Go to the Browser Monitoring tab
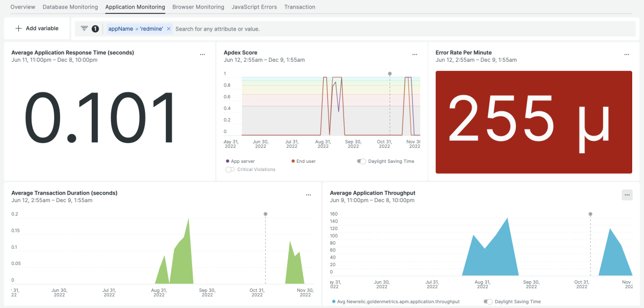Image resolution: width=644 pixels, height=308 pixels. point(198,7)
